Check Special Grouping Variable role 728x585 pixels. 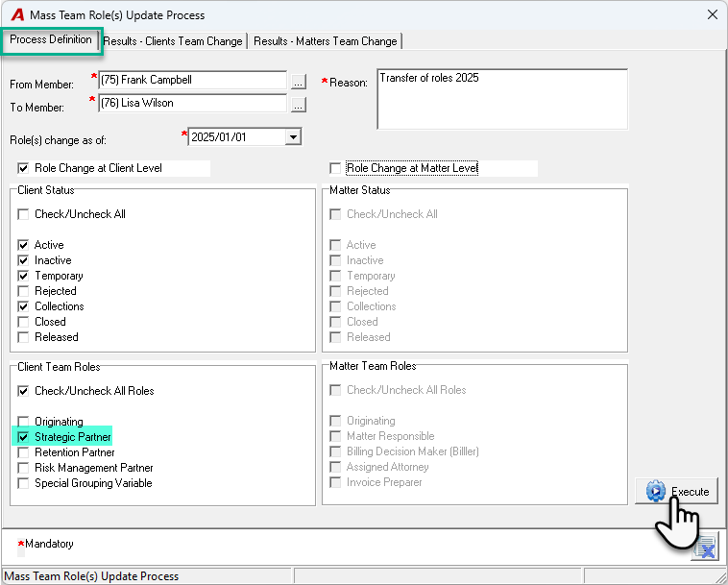pos(23,483)
